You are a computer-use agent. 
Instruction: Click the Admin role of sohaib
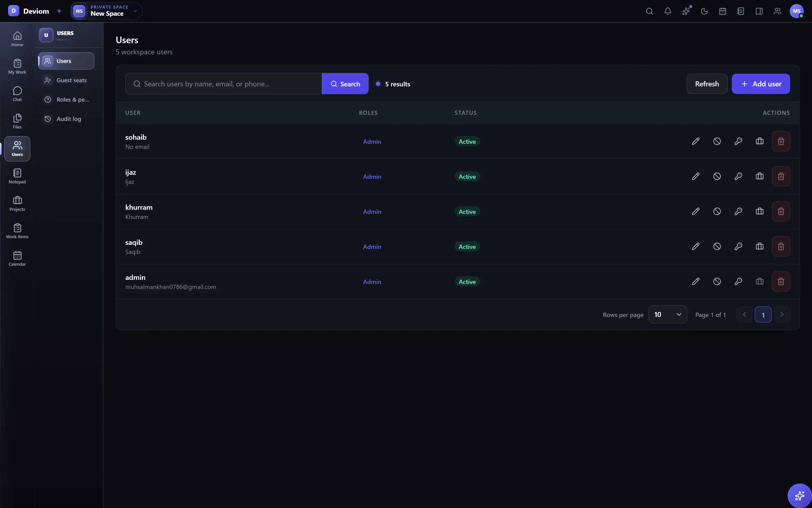coord(372,141)
